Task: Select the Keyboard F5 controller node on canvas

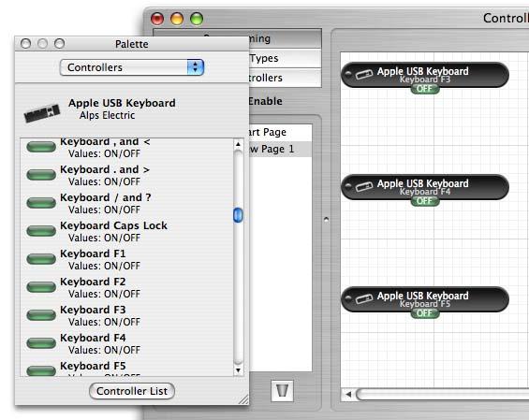Action: [x=425, y=299]
